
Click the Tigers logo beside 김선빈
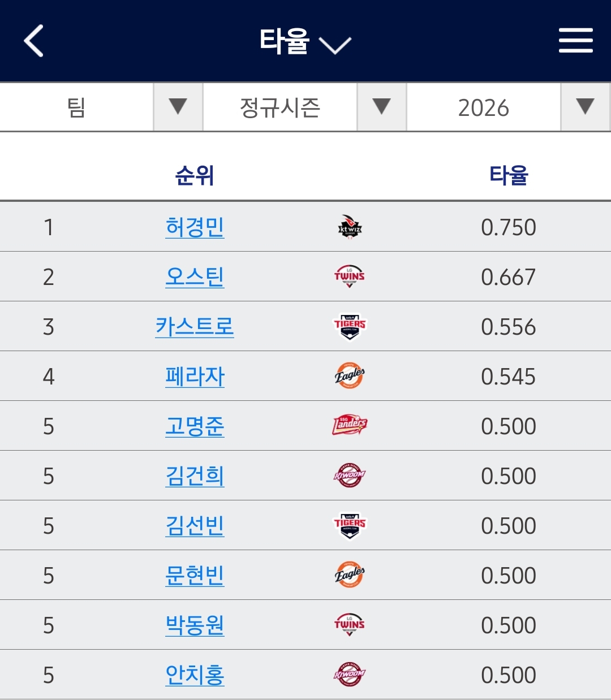coord(350,526)
